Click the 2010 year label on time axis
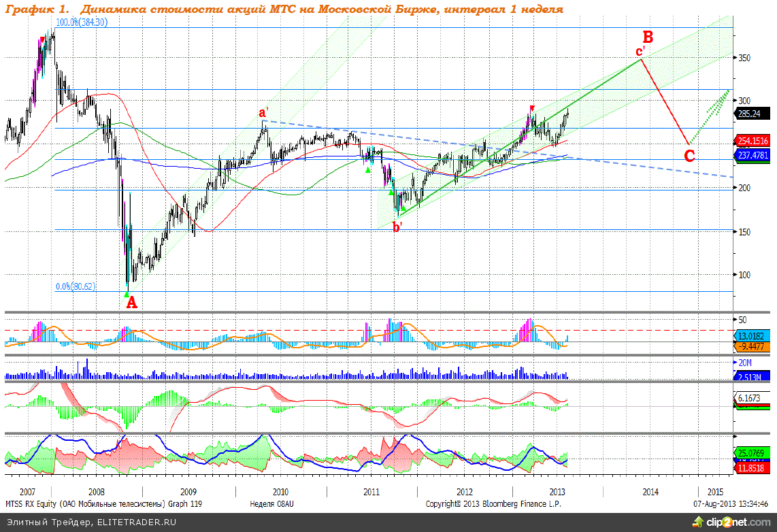 coord(280,491)
